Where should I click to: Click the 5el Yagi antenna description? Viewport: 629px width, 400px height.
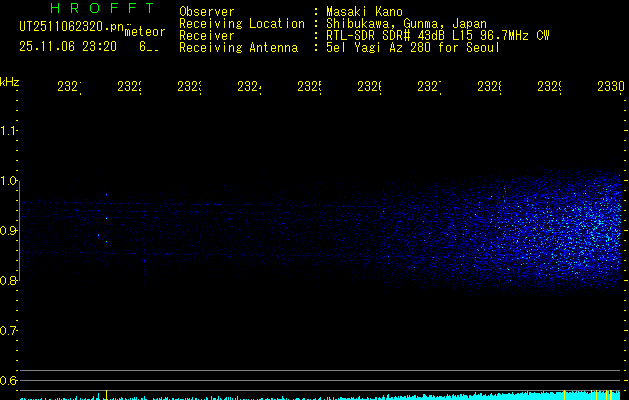413,48
